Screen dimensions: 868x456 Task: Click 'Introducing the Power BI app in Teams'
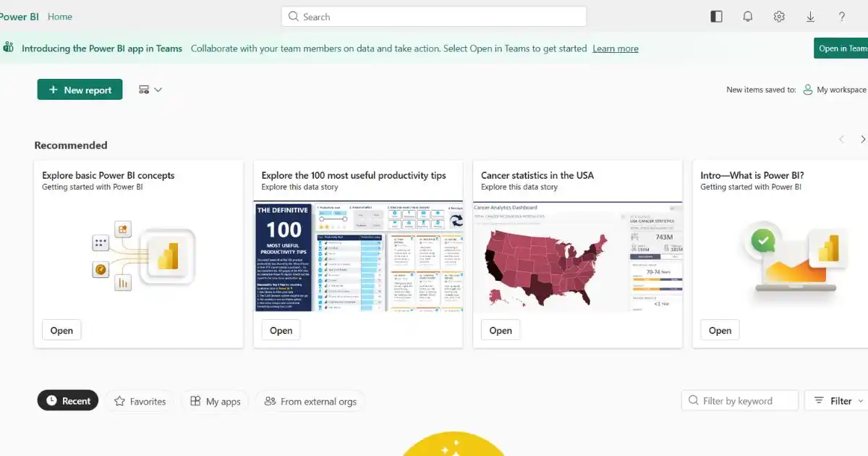tap(102, 48)
